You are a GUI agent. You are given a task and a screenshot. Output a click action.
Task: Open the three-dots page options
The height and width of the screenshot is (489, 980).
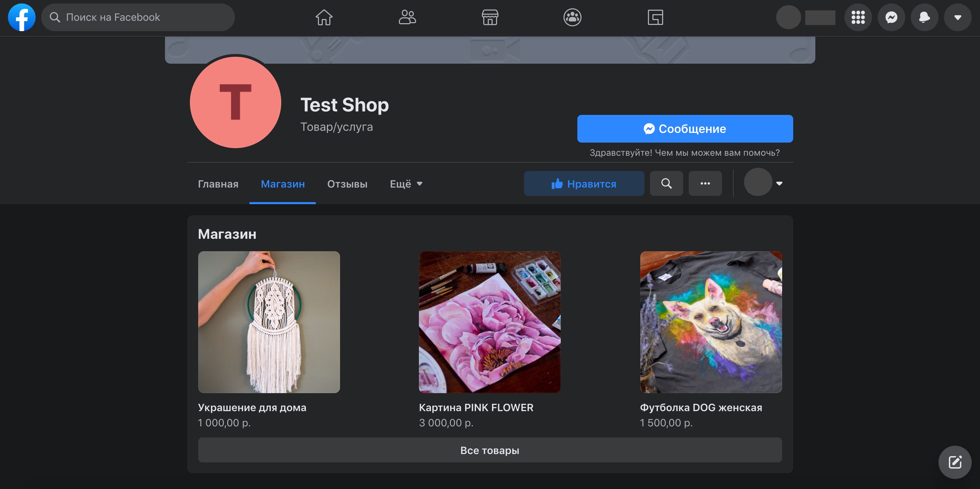pyautogui.click(x=705, y=184)
